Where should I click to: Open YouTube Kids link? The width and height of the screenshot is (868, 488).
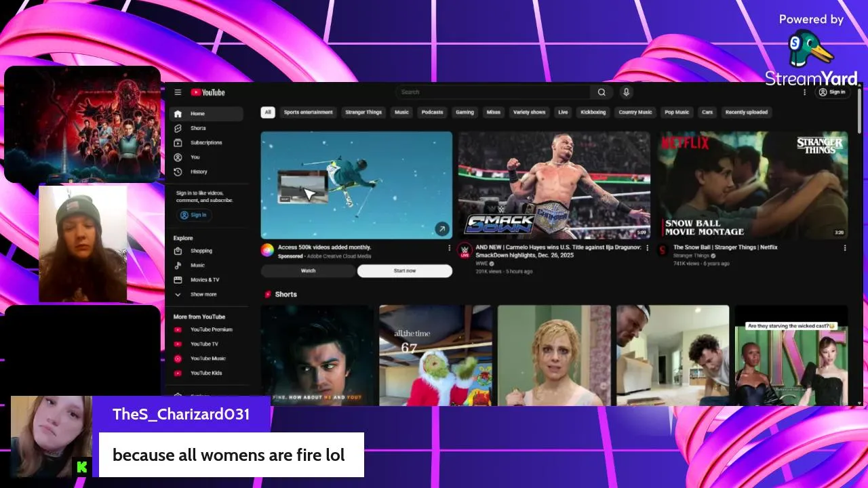[x=206, y=373]
